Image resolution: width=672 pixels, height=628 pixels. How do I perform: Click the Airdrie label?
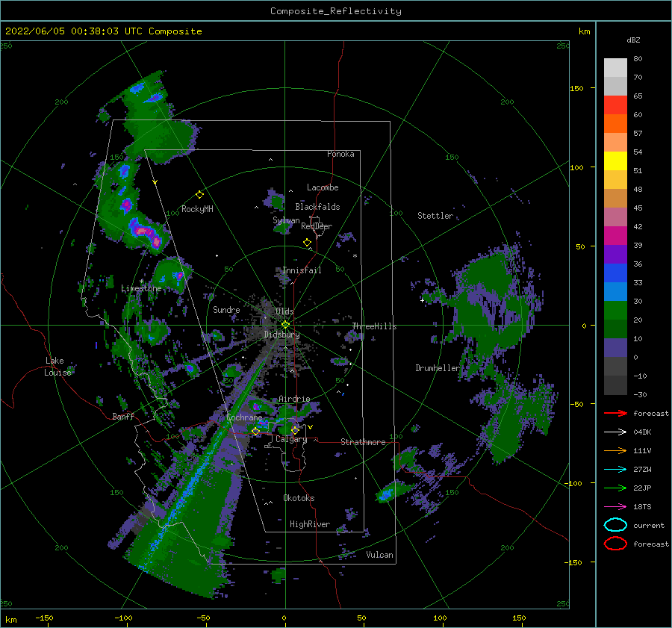pos(294,399)
